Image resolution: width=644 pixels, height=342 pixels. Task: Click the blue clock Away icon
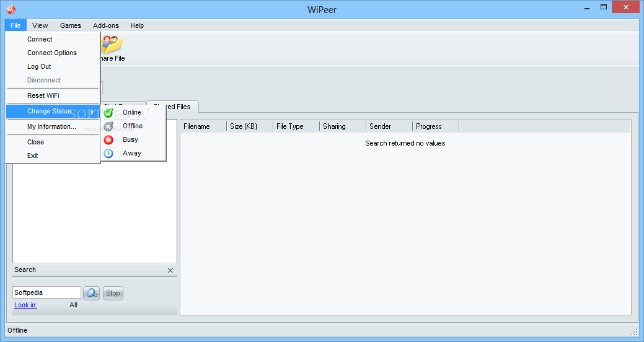[x=108, y=154]
